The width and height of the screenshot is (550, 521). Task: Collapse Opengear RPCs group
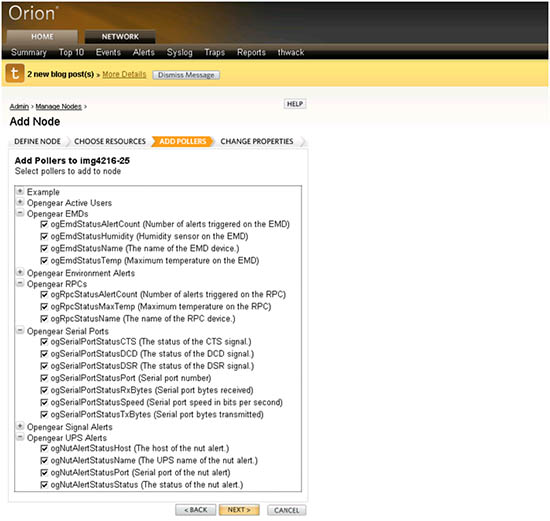[x=20, y=283]
